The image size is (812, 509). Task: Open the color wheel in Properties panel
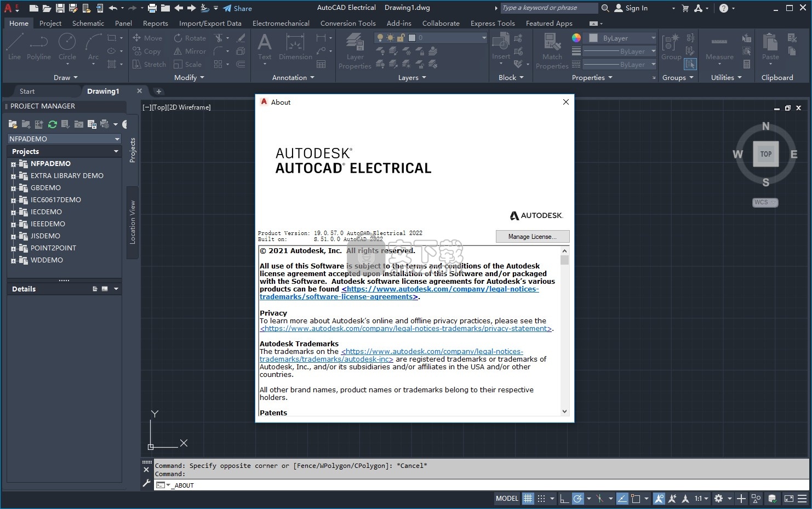pyautogui.click(x=576, y=38)
